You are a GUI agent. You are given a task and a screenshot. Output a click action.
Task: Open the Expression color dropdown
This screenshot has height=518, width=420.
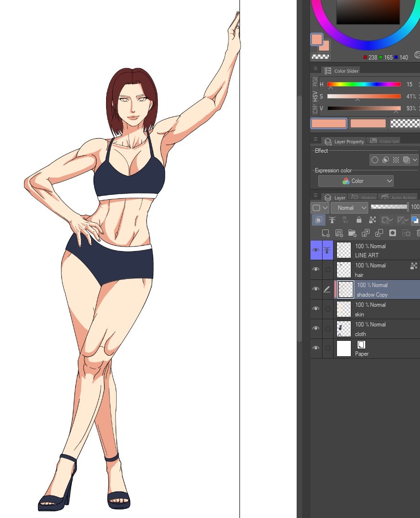pyautogui.click(x=355, y=181)
